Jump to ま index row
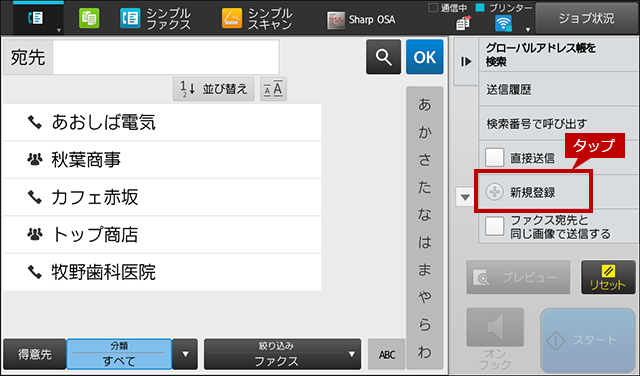 [424, 269]
